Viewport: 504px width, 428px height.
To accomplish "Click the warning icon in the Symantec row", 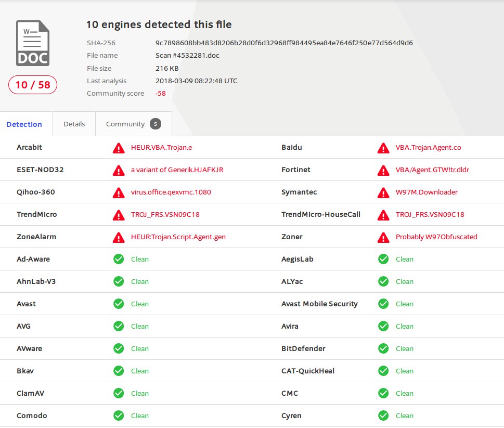I will (383, 192).
